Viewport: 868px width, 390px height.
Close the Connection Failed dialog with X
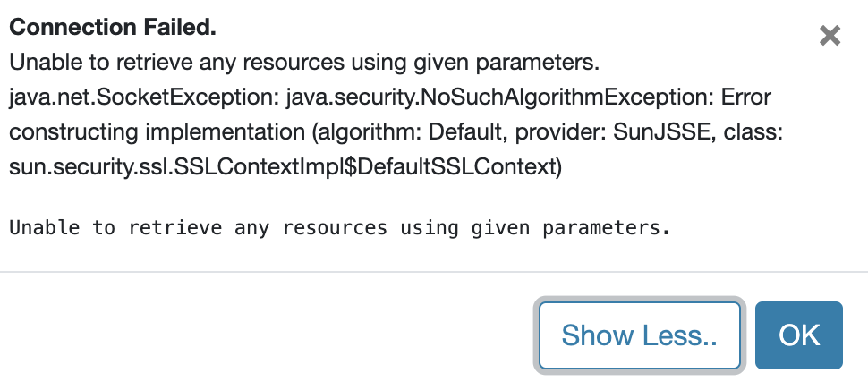click(x=830, y=36)
